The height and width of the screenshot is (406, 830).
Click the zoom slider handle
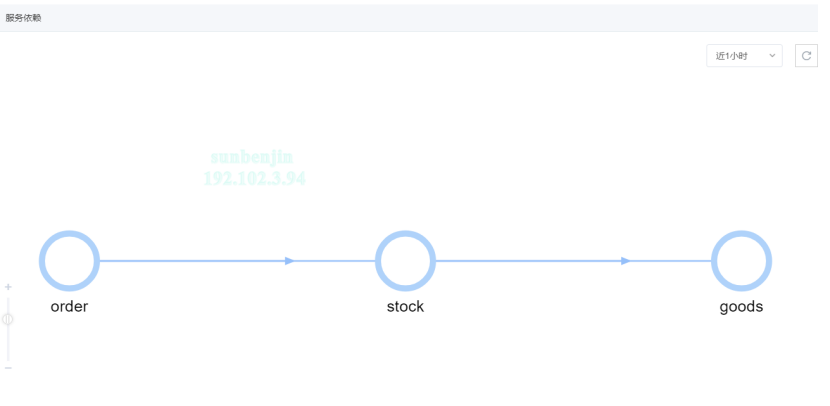click(x=8, y=319)
